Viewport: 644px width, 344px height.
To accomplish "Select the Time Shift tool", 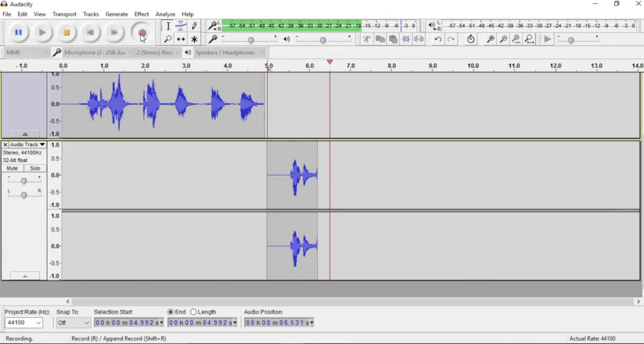I will point(181,39).
